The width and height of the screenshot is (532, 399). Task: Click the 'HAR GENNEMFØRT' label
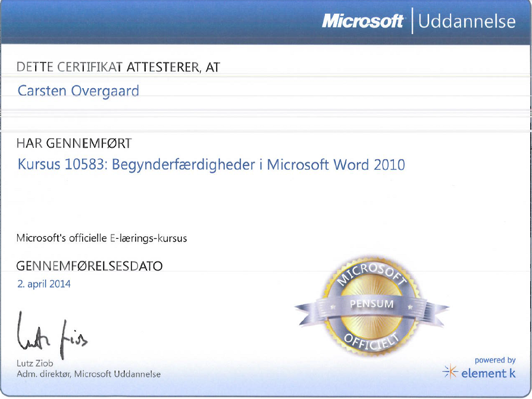tap(74, 144)
